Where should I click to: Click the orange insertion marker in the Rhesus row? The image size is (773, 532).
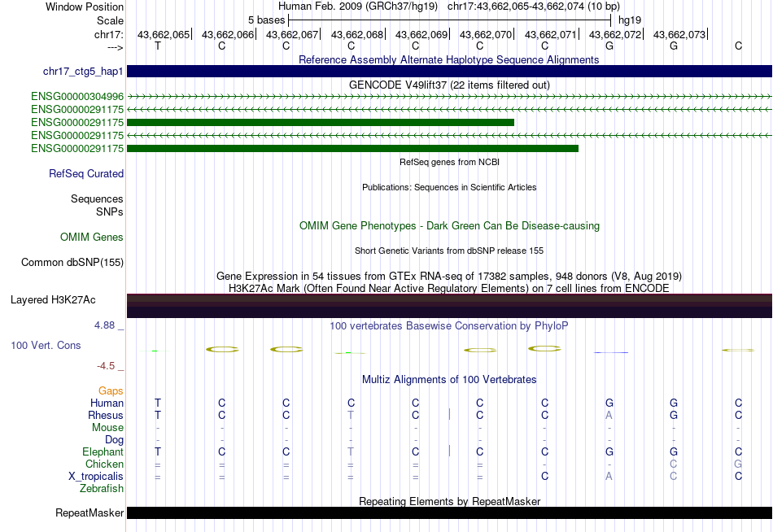click(449, 414)
